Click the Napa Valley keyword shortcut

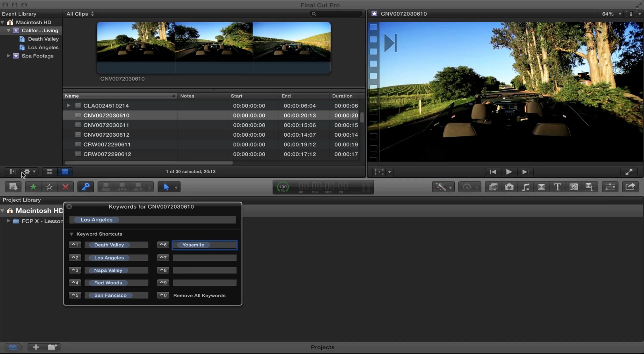point(108,270)
